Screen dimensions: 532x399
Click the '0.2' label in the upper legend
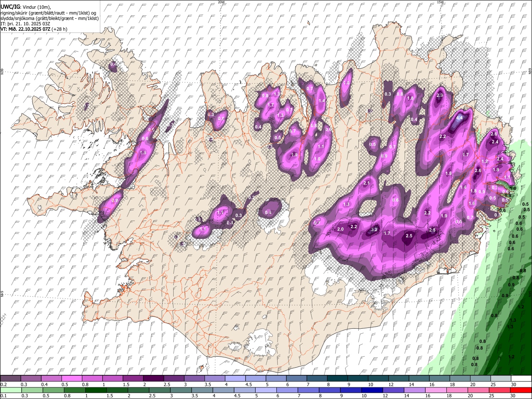click(x=3, y=384)
